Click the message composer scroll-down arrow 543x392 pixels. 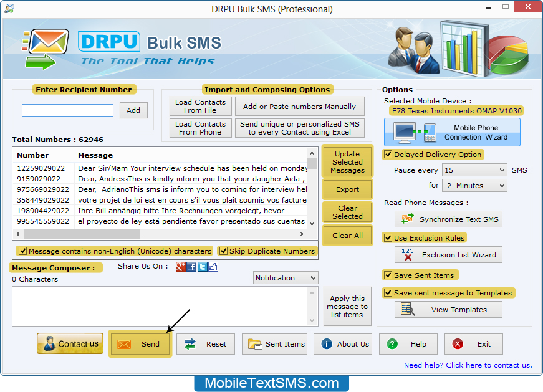(x=312, y=320)
